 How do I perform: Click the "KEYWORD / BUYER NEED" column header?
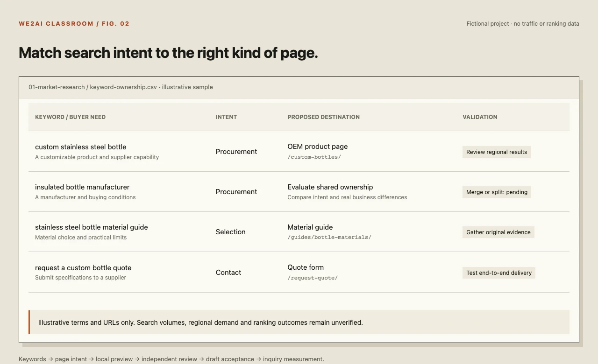pyautogui.click(x=71, y=117)
